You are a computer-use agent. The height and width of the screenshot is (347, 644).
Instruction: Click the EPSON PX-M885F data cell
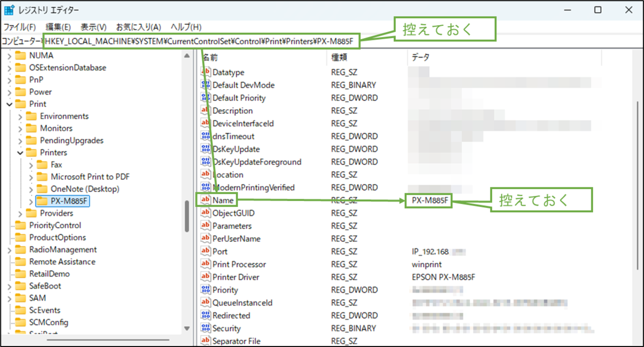(x=443, y=277)
